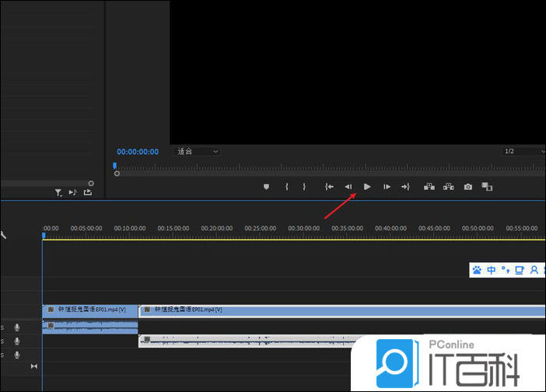Select the first EP01.mp4 [V] video clip
546x392 pixels.
click(x=90, y=311)
